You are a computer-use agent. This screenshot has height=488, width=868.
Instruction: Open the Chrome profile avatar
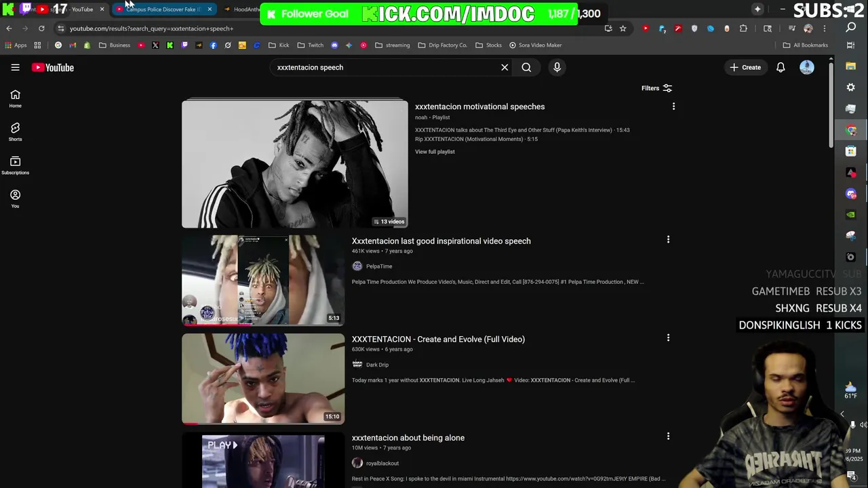pos(808,28)
